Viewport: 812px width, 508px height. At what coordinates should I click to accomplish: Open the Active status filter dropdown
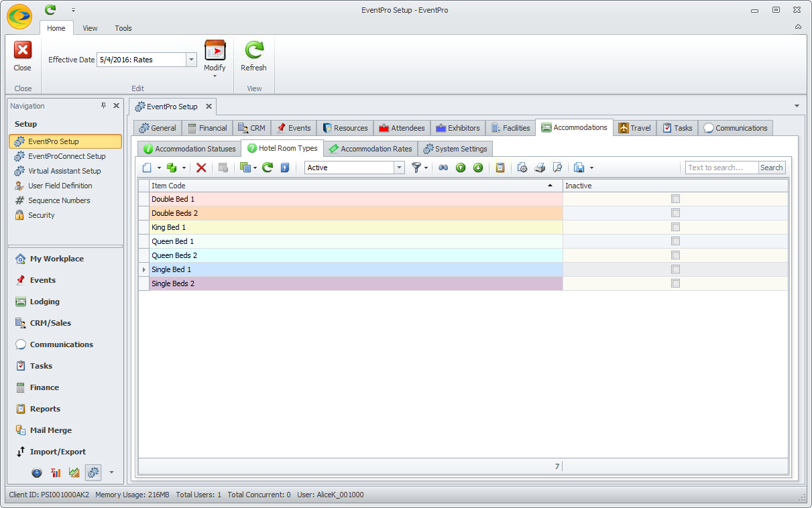400,168
